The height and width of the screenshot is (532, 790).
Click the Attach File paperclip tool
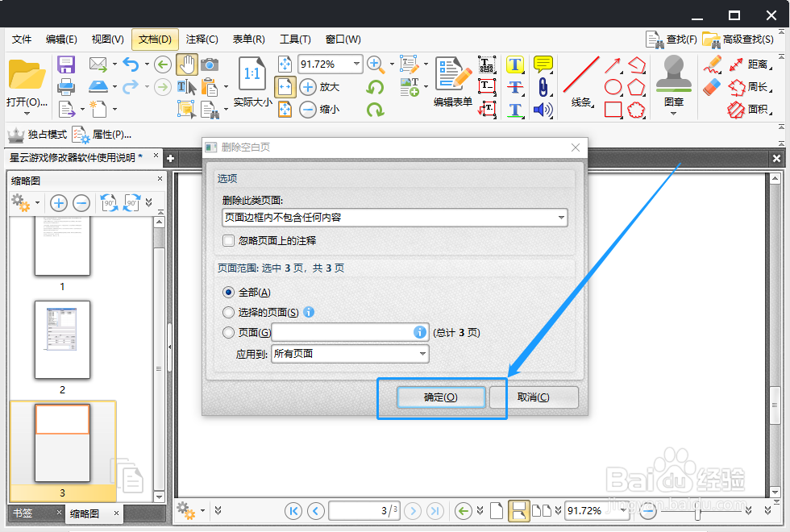(x=543, y=87)
